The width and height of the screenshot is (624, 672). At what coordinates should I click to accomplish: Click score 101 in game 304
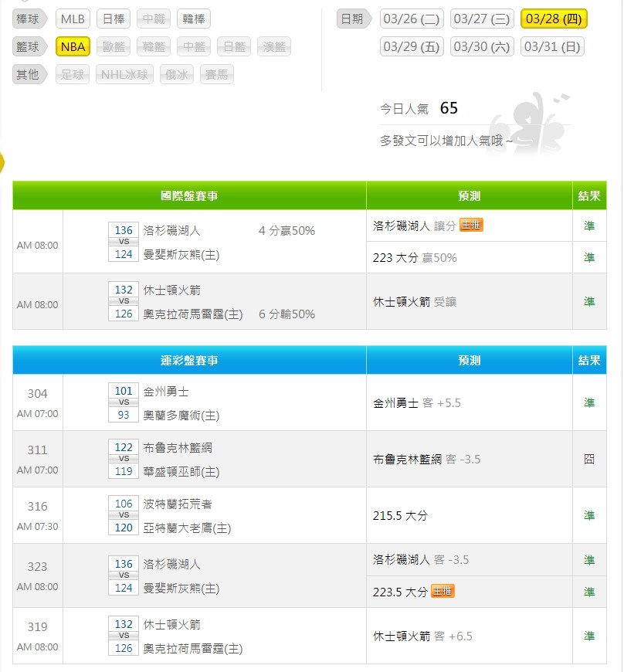click(124, 391)
